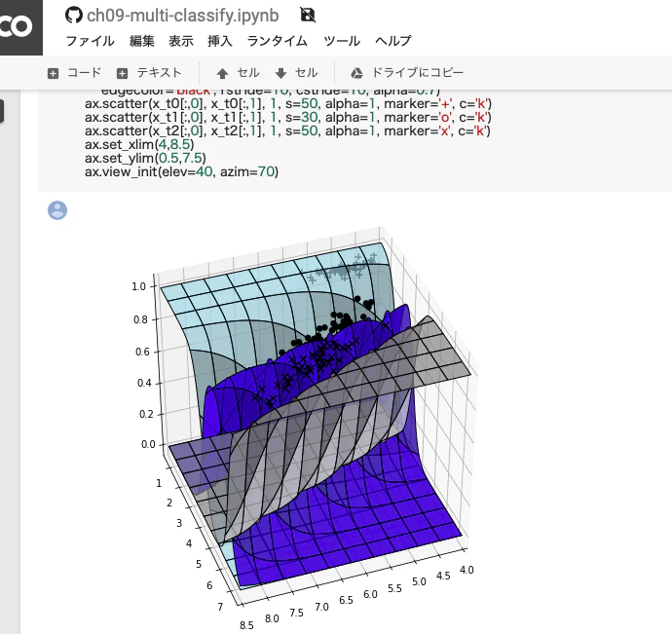Click the 1.0 z-axis tick label
Image resolution: width=672 pixels, height=634 pixels.
pyautogui.click(x=138, y=286)
